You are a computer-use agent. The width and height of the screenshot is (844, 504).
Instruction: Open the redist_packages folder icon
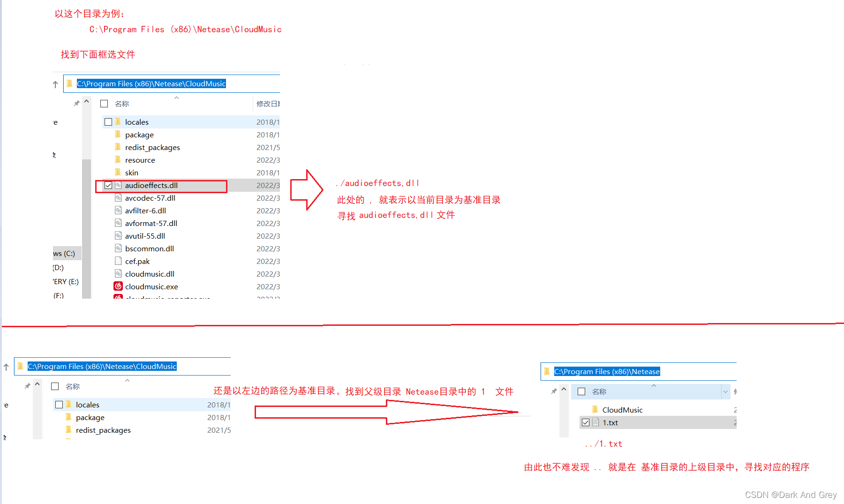pos(118,147)
